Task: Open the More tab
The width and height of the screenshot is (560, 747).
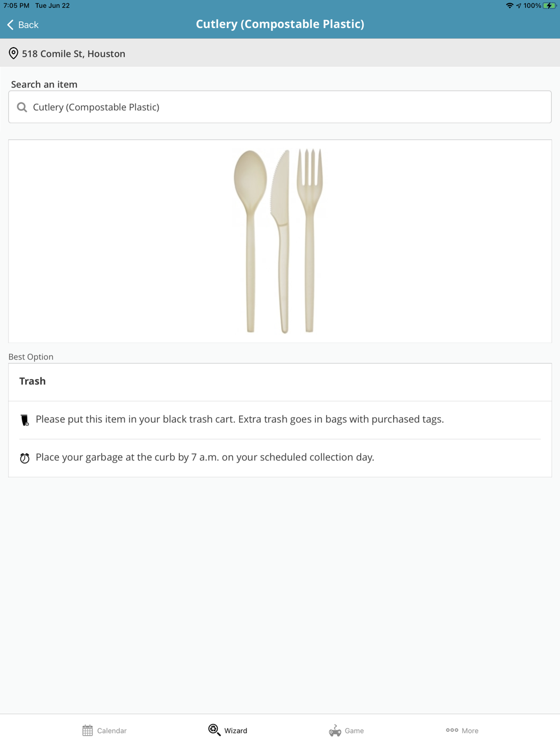Action: click(x=462, y=730)
